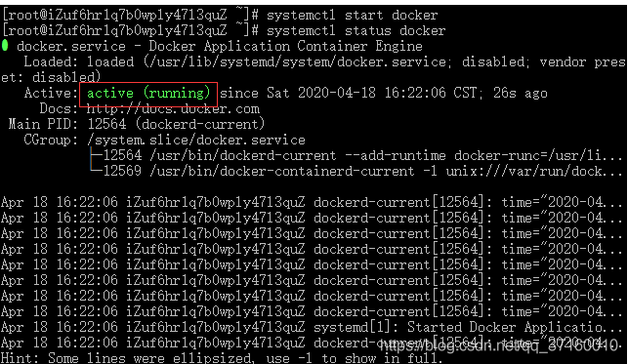Click the since Sat 2020-04-18 timestamp

point(349,94)
